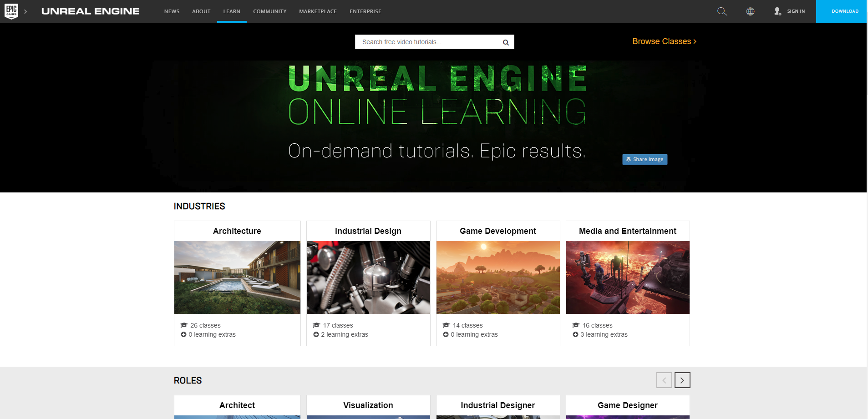Open the Browse Classes link
Viewport: 868px width, 419px height.
click(664, 41)
